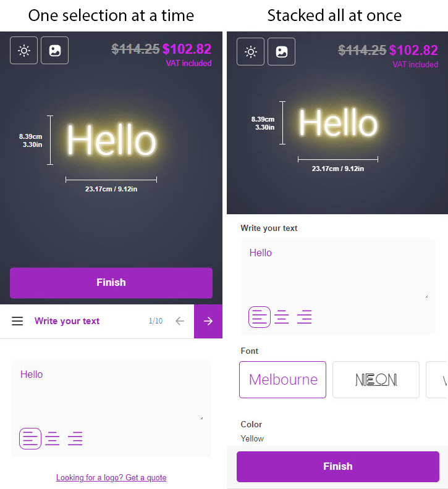Open background image icon in left panel

point(55,51)
